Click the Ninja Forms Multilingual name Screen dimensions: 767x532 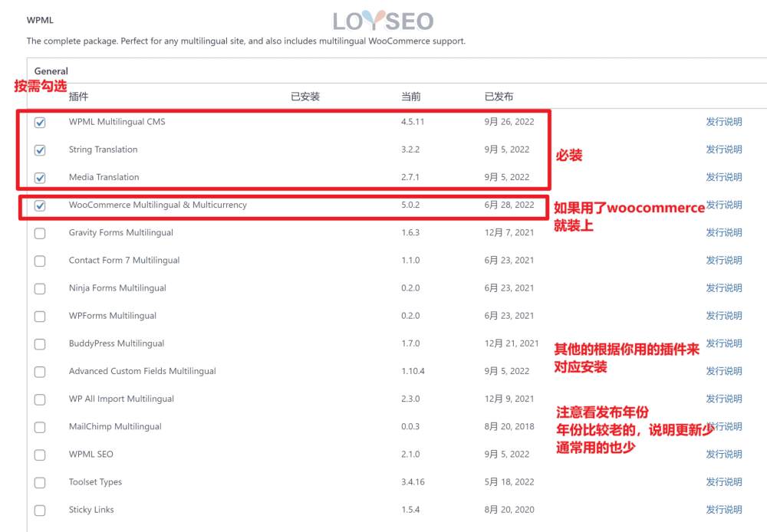click(x=117, y=288)
